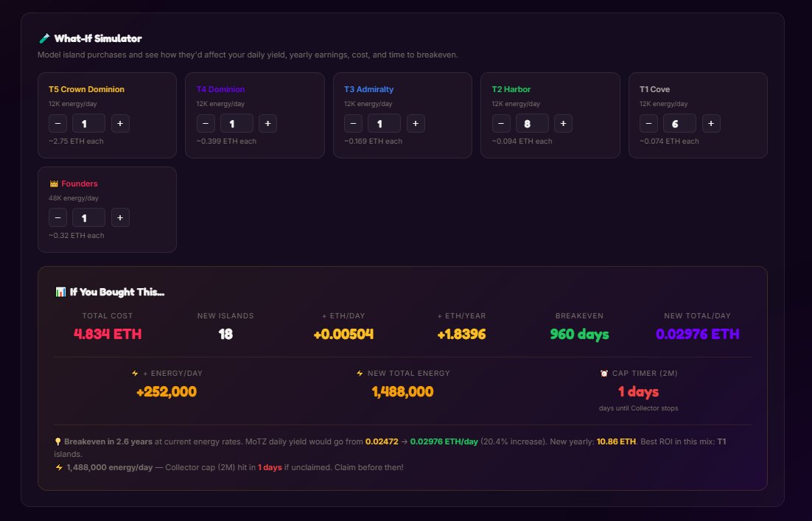Remove one T3 Admiralty island
Screen dimensions: 812x521
[354, 123]
